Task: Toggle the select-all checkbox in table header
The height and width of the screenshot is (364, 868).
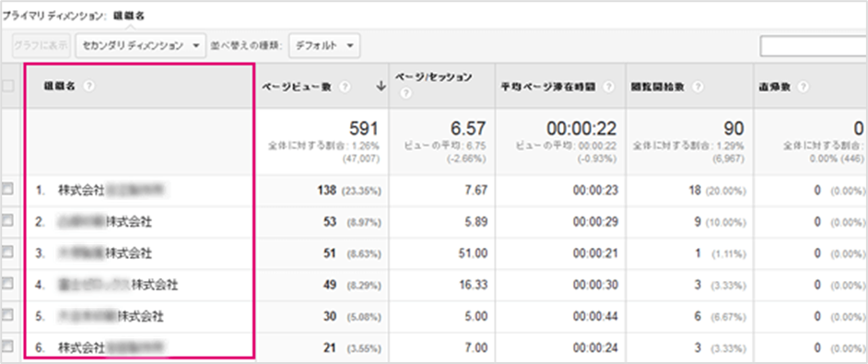Action: (x=7, y=86)
